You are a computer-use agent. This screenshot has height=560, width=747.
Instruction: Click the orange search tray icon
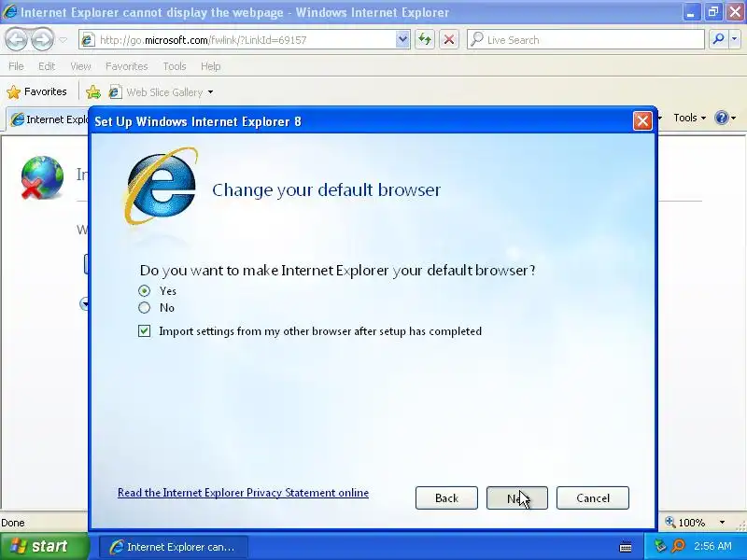coord(678,546)
